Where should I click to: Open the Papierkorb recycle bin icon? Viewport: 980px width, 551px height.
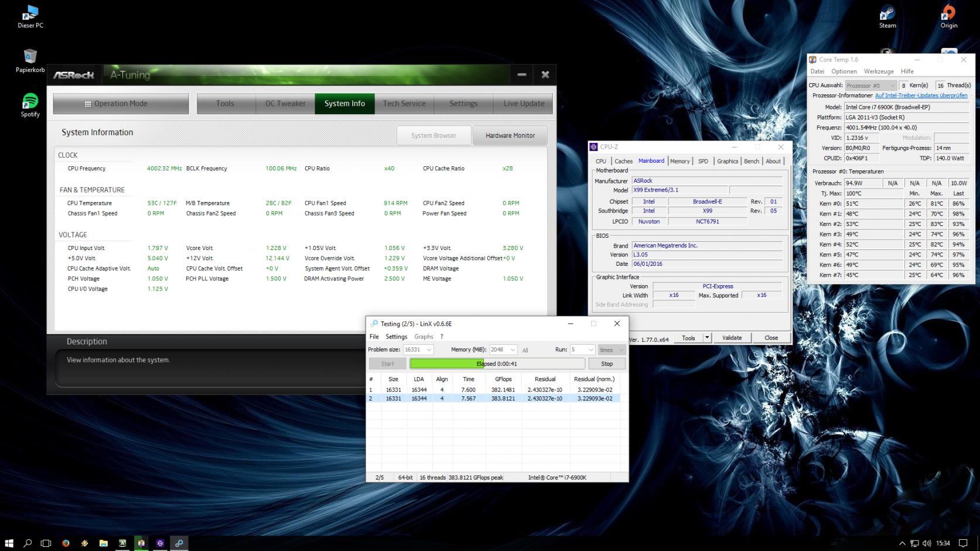pos(30,61)
